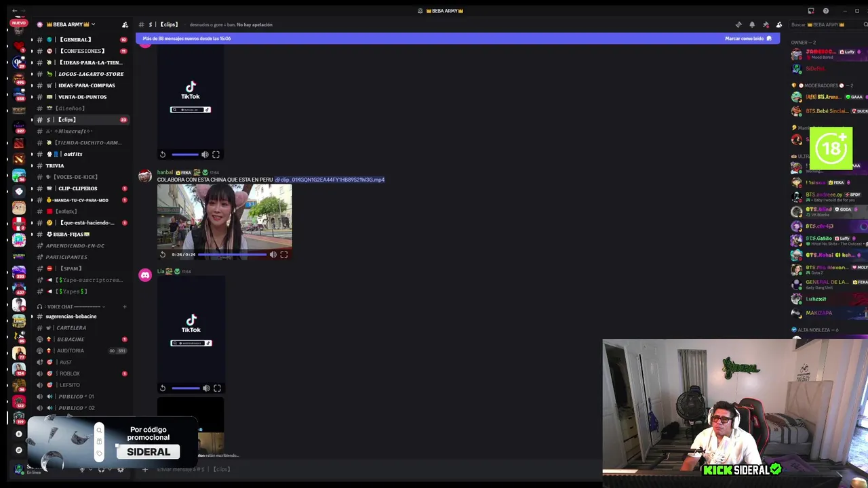Collapse the VOICE CHAT category
Image resolution: width=868 pixels, height=488 pixels.
point(73,307)
